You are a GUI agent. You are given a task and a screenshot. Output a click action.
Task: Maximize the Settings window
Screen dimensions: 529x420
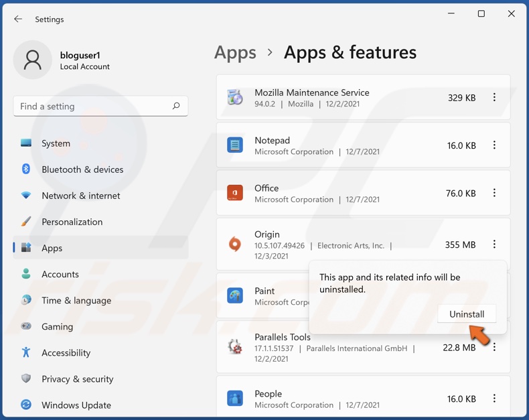[481, 13]
